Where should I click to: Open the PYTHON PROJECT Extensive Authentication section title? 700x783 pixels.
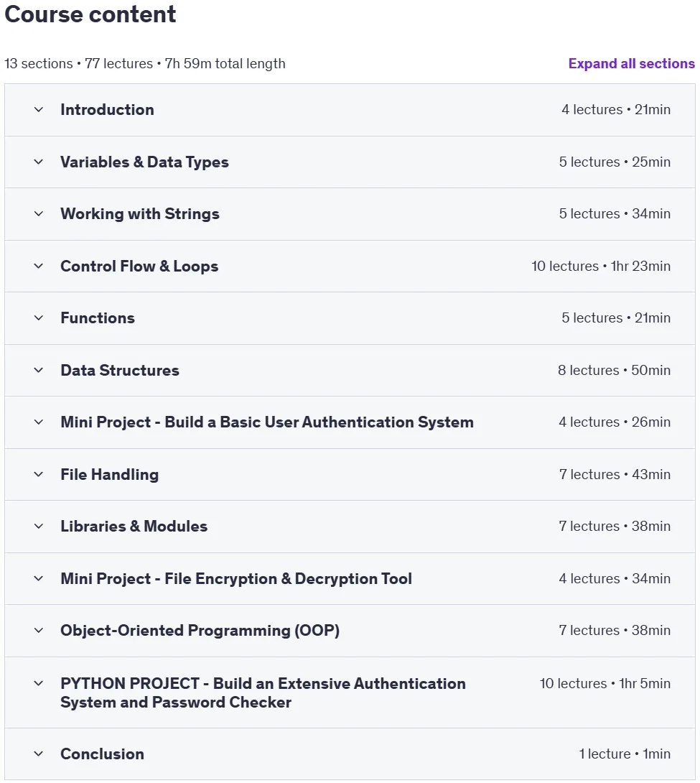coord(263,692)
